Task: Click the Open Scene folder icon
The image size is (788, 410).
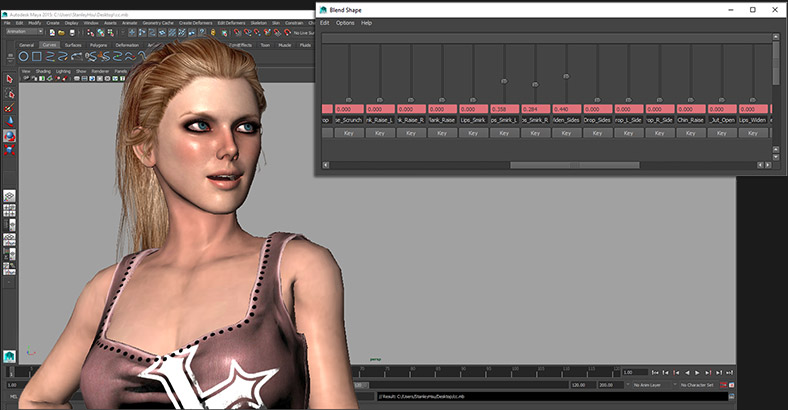Action: pos(62,33)
